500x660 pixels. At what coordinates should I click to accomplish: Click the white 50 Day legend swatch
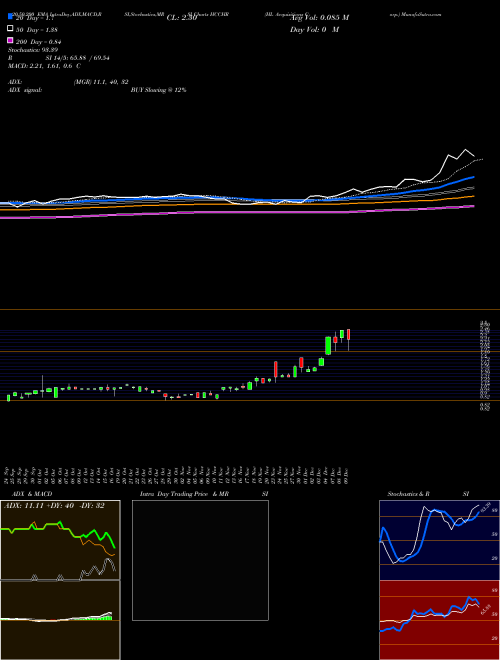[x=10, y=29]
